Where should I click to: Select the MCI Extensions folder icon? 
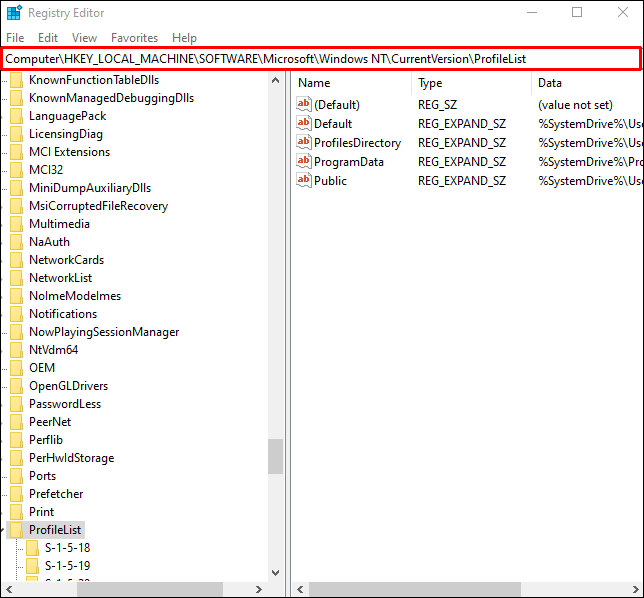point(16,152)
